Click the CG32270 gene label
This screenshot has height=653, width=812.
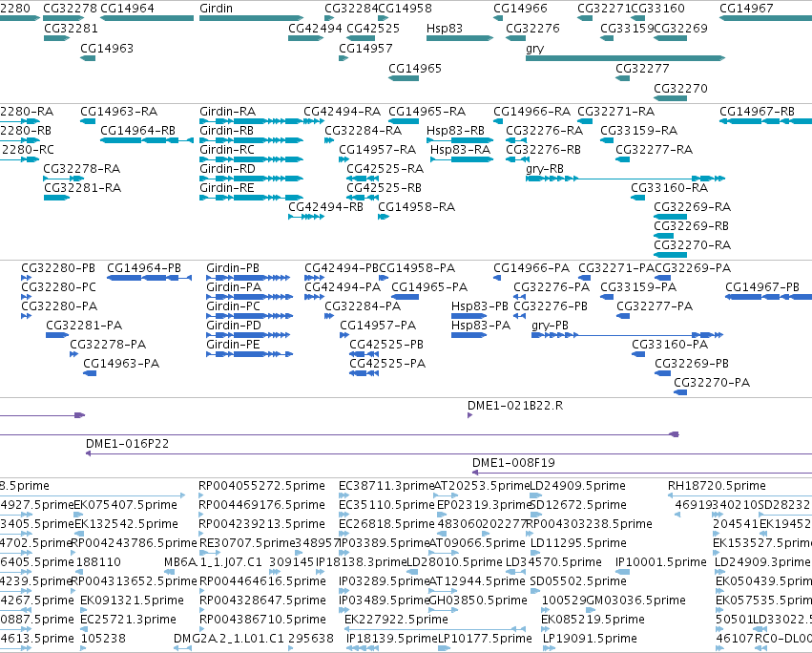pyautogui.click(x=680, y=88)
